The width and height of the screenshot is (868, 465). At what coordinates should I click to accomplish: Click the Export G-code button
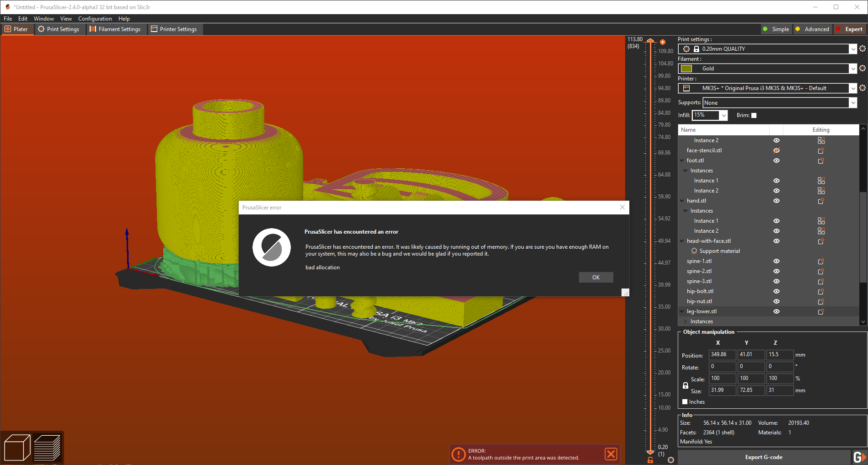(764, 457)
